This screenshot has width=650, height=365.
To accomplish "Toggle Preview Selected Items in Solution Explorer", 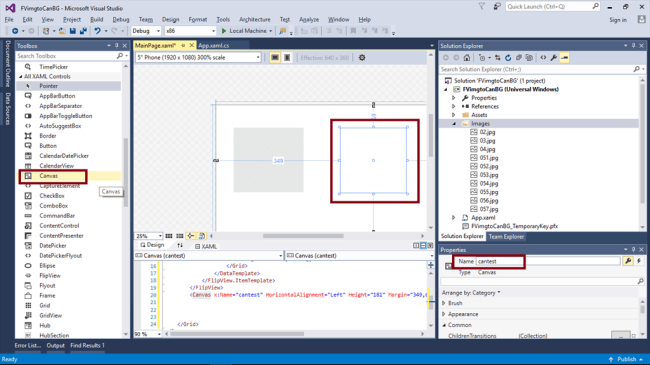I will (x=565, y=58).
